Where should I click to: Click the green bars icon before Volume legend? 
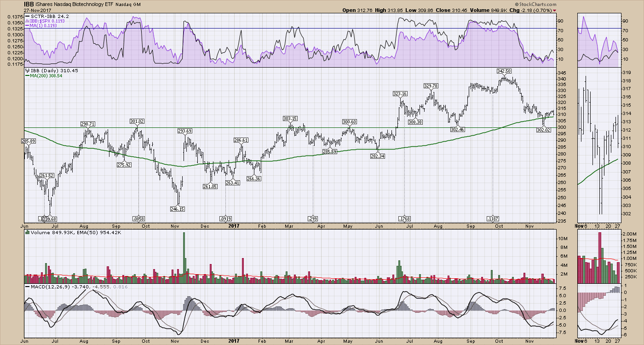point(28,233)
